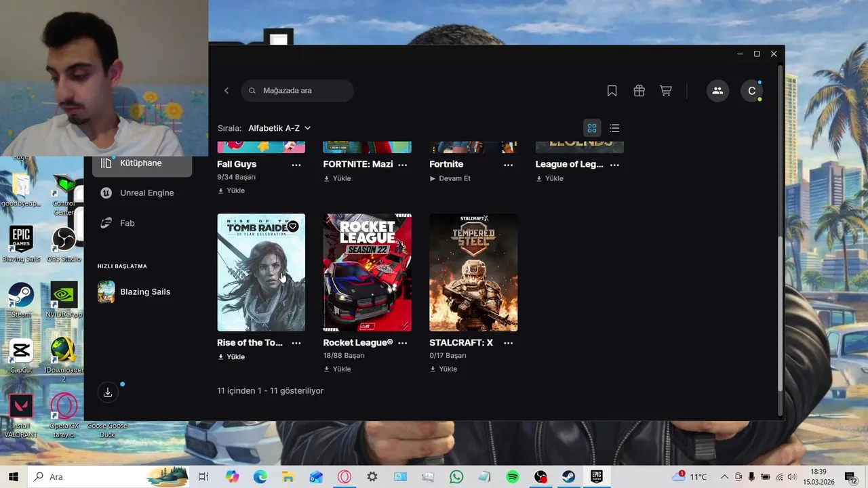This screenshot has height=488, width=868.
Task: Open Opera GX desktop shortcut
Action: (64, 415)
